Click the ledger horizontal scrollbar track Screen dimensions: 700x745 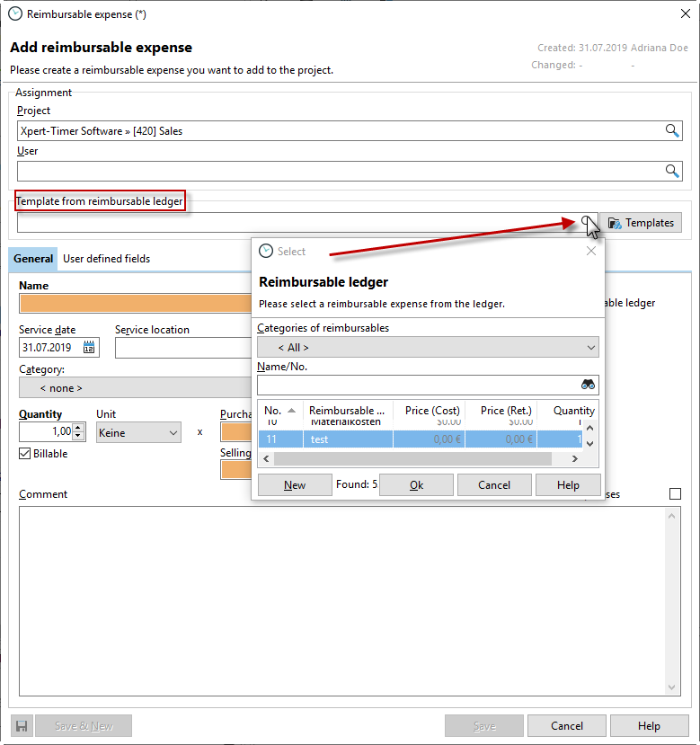pyautogui.click(x=413, y=459)
